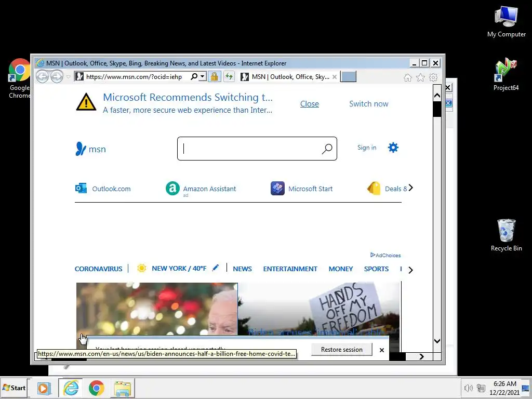Open the Amazon Assistant shortcut
The width and height of the screenshot is (532, 399).
[x=201, y=189]
